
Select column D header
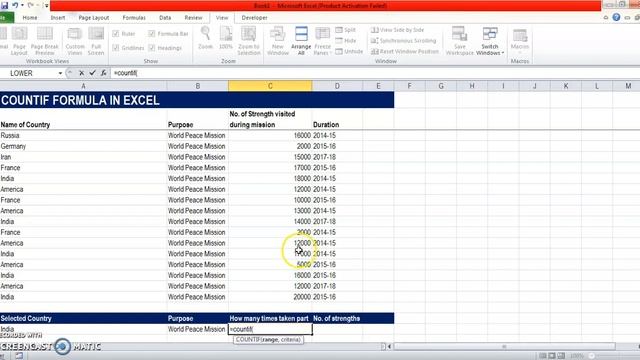[337, 86]
